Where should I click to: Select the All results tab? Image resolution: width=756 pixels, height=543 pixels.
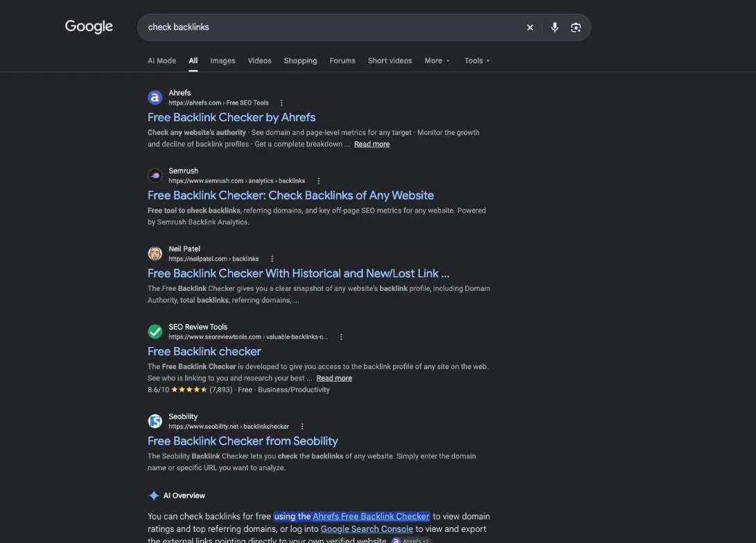193,61
